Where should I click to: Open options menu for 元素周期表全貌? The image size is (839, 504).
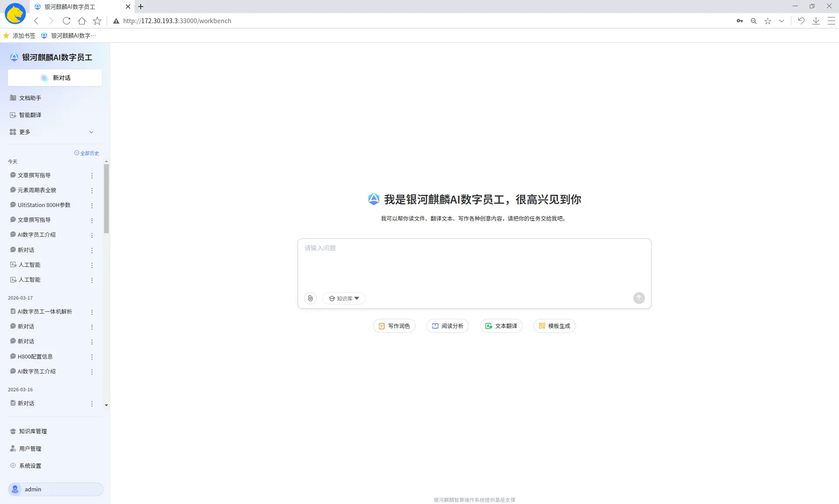(92, 190)
